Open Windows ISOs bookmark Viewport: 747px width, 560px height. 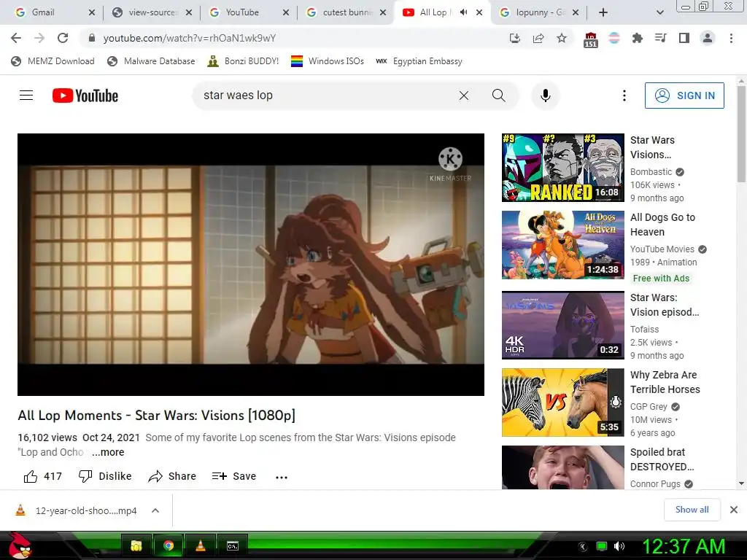[328, 61]
